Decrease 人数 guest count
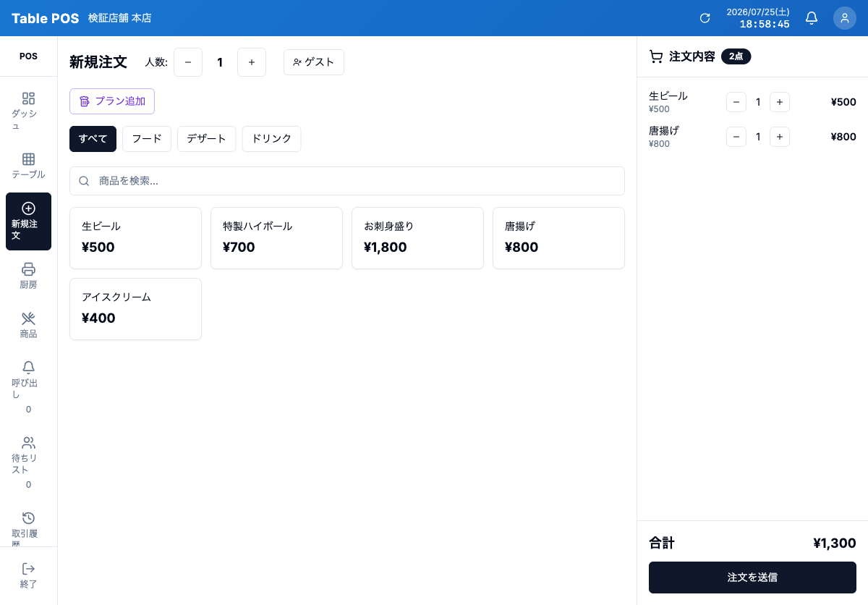 188,62
